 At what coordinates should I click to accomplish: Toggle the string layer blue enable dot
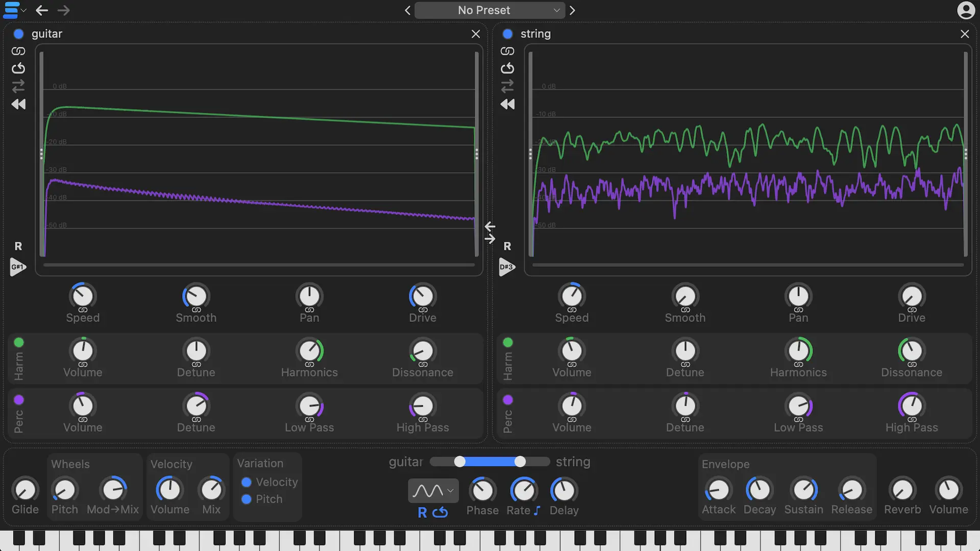[508, 34]
